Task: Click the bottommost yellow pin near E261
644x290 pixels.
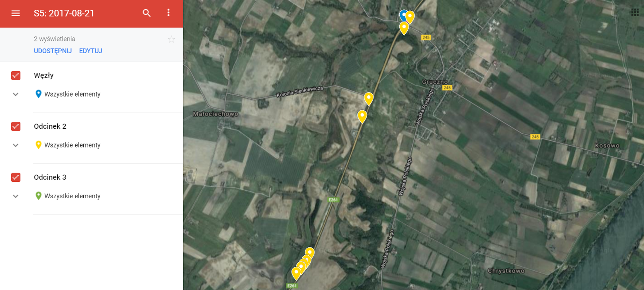Action: (x=296, y=273)
